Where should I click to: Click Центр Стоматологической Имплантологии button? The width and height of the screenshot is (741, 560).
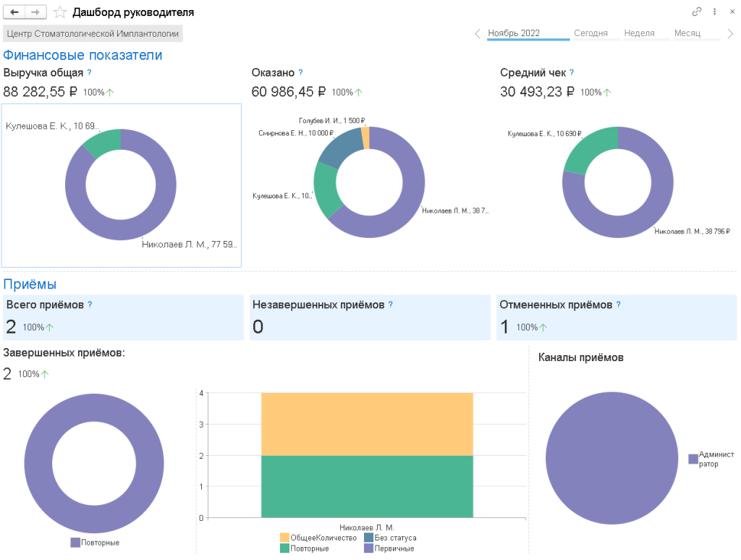[x=93, y=33]
